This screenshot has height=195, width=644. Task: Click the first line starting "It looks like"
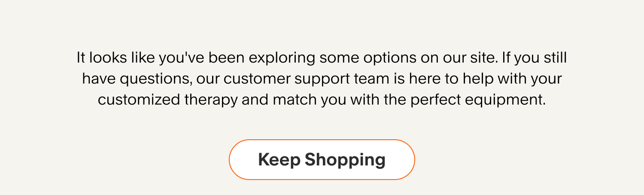(x=322, y=58)
